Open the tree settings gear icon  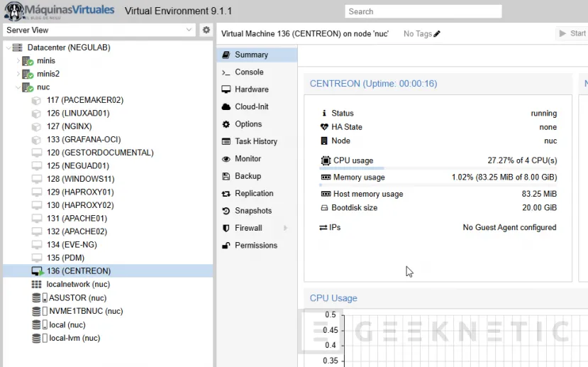point(206,30)
